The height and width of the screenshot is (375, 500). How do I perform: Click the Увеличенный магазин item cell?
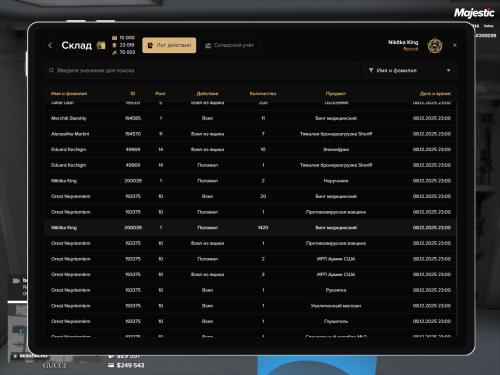336,306
